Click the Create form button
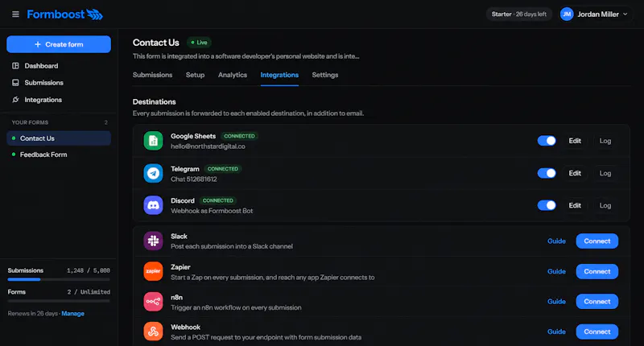 (59, 44)
